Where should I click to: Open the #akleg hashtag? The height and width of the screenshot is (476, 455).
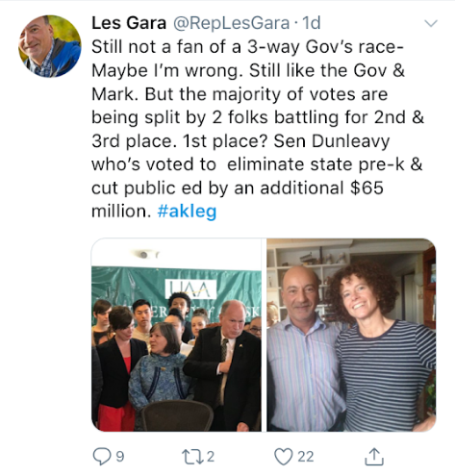[187, 212]
